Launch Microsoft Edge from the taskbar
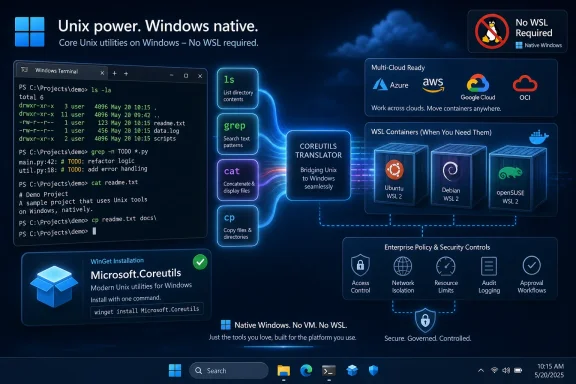Screen dimensions: 576x384 306,370
